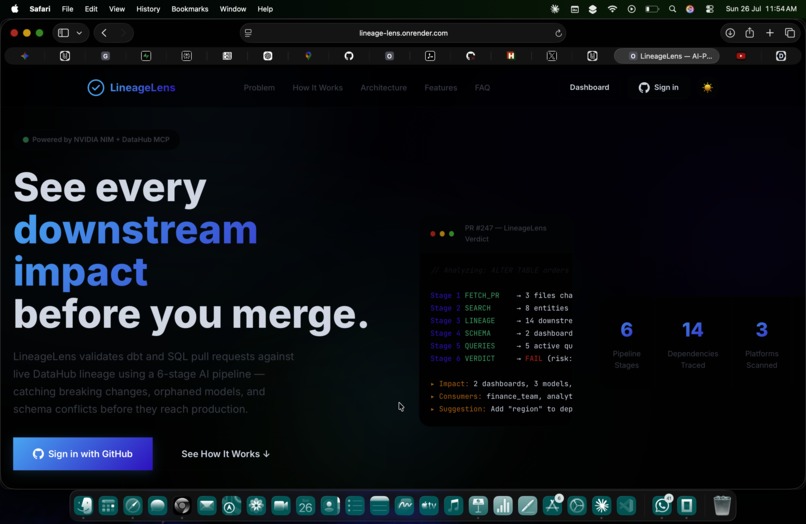Click the LineageLens logo icon

pyautogui.click(x=96, y=88)
